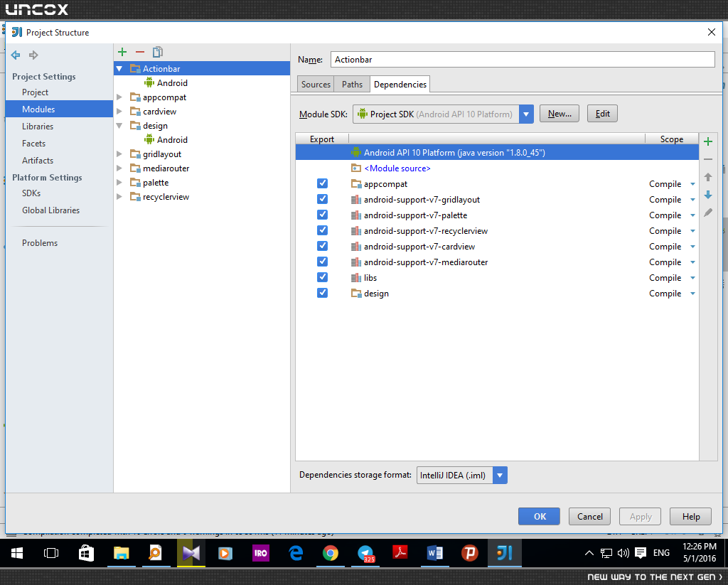Open Microsoft Edge from taskbar
The image size is (728, 585).
click(296, 553)
